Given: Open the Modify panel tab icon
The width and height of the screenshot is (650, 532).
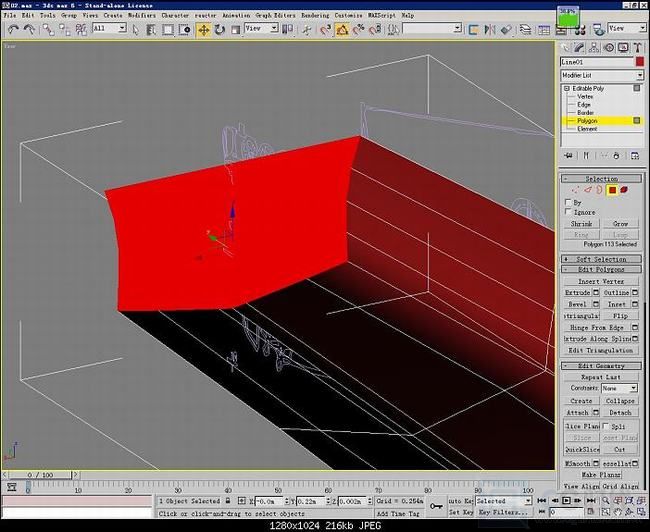Looking at the screenshot, I should coord(579,48).
